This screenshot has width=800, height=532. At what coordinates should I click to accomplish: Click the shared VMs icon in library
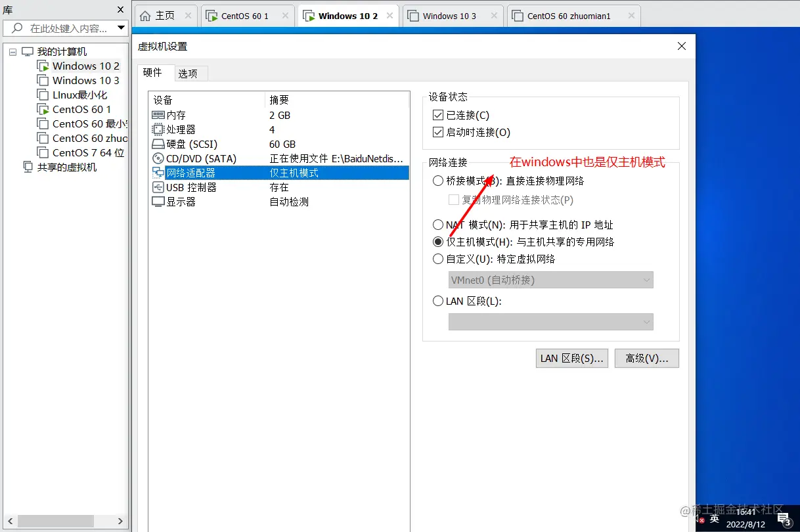(x=27, y=167)
